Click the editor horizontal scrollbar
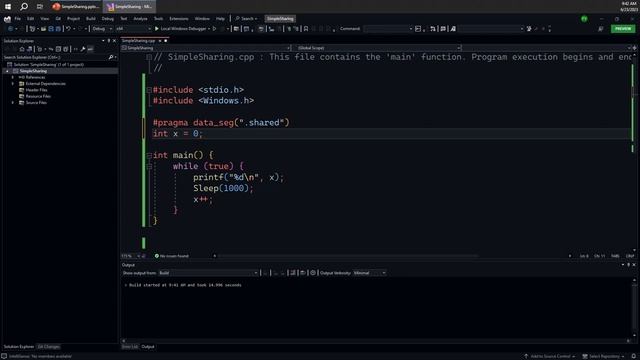Image resolution: width=640 pixels, height=360 pixels. [x=348, y=256]
